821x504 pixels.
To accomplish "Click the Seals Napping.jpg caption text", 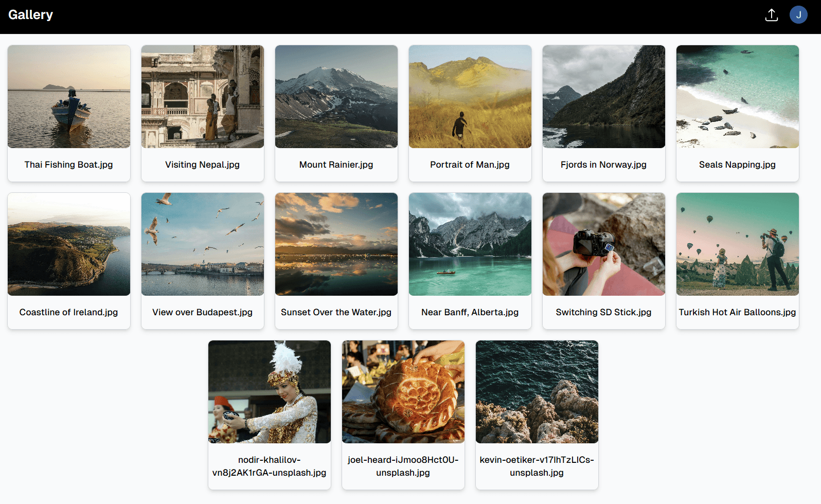I will 738,165.
